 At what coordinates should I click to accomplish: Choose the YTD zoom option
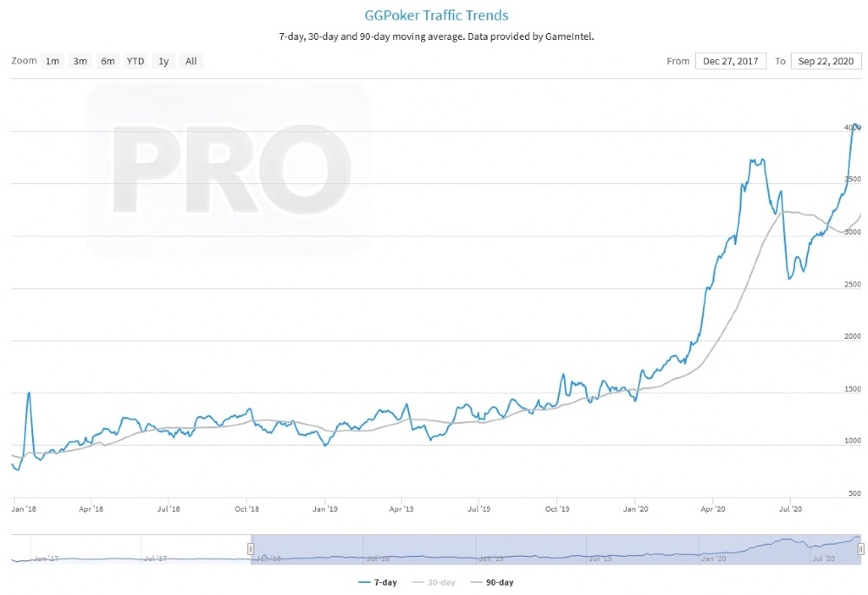135,61
